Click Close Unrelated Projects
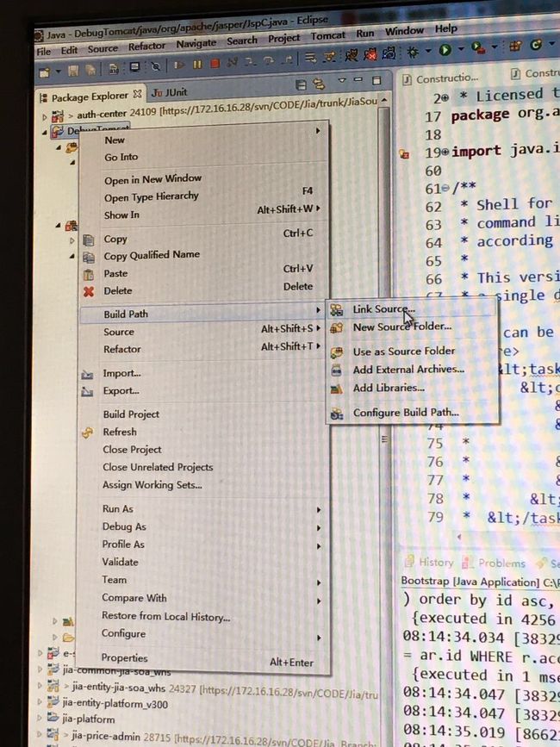Image resolution: width=560 pixels, height=747 pixels. 204,467
